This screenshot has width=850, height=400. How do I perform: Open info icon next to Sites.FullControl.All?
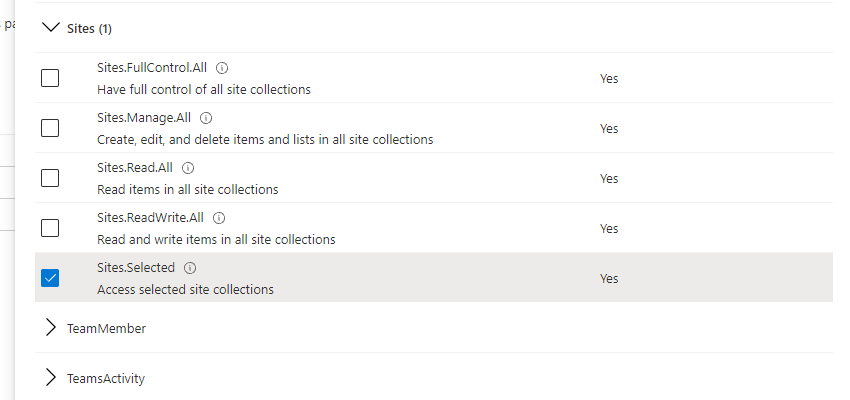pyautogui.click(x=222, y=68)
